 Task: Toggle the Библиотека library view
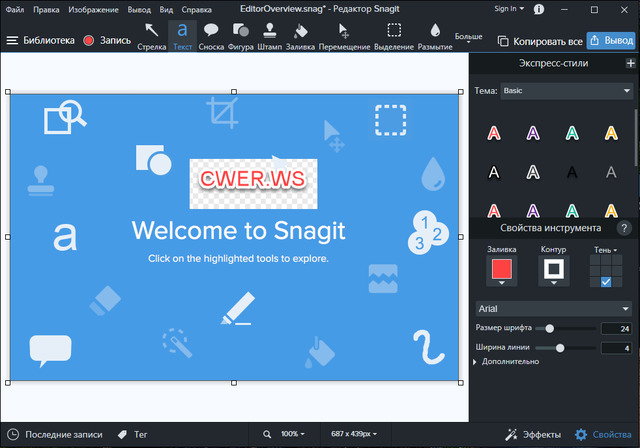click(x=40, y=41)
